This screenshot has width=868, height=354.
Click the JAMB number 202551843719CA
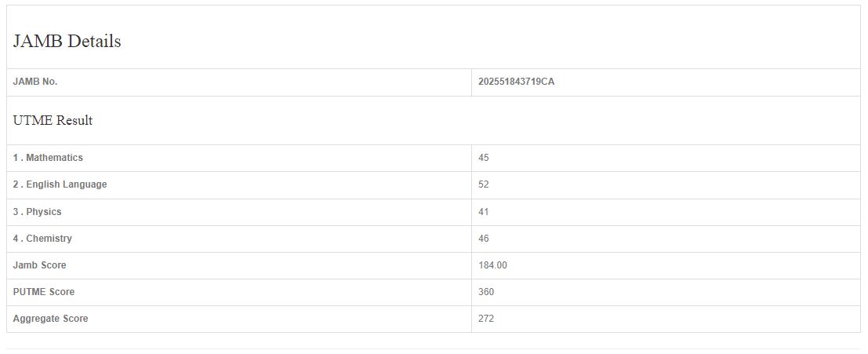[x=516, y=82]
